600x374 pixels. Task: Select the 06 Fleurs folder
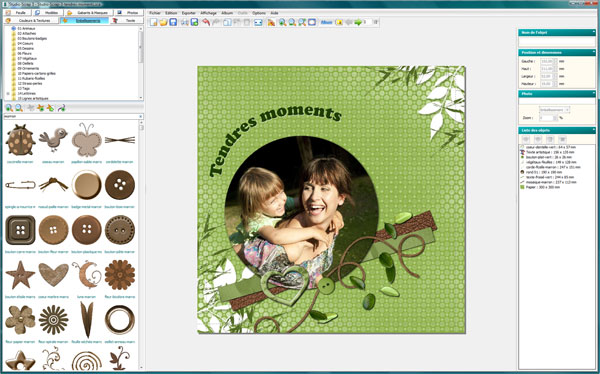click(x=24, y=54)
